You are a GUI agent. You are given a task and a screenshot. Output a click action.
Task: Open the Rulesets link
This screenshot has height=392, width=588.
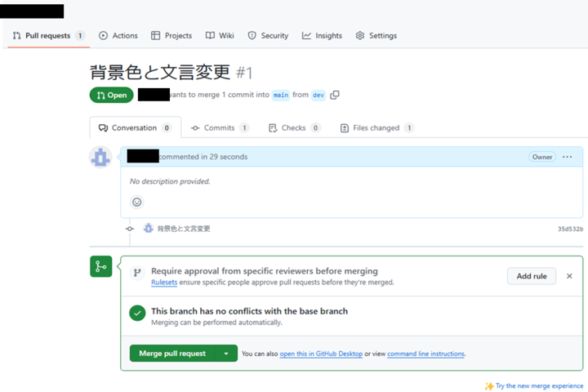pyautogui.click(x=164, y=282)
